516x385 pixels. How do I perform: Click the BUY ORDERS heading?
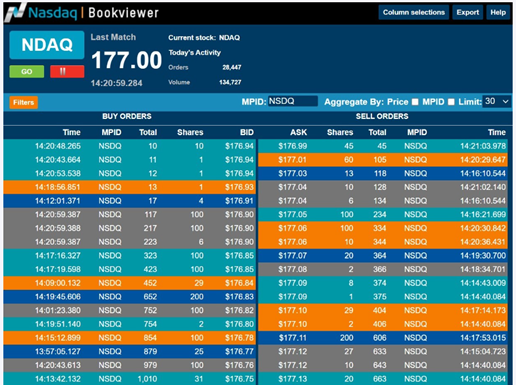tap(127, 116)
